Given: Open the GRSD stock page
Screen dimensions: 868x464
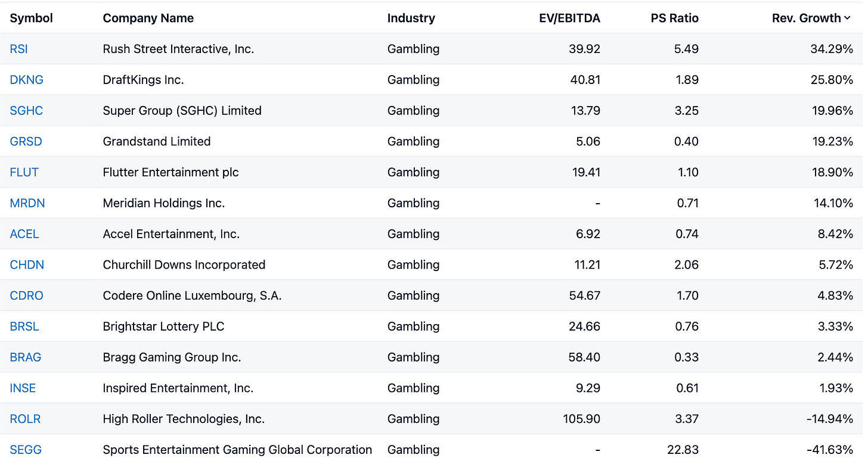Looking at the screenshot, I should pos(26,142).
